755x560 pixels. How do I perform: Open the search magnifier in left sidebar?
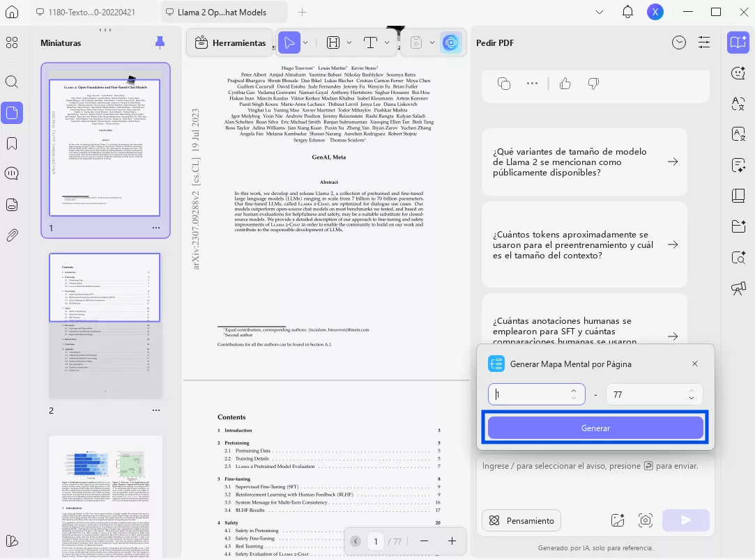(12, 81)
